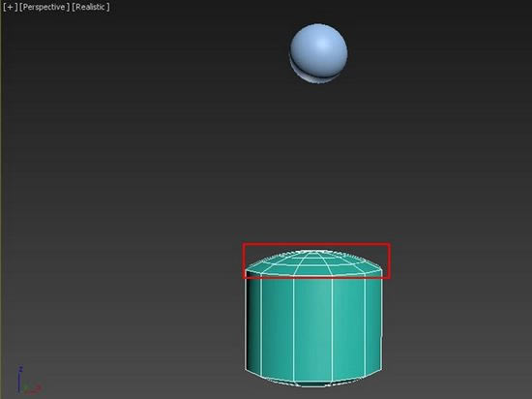This screenshot has width=532, height=399.
Task: Select the teal cylinder body
Action: coord(313,326)
